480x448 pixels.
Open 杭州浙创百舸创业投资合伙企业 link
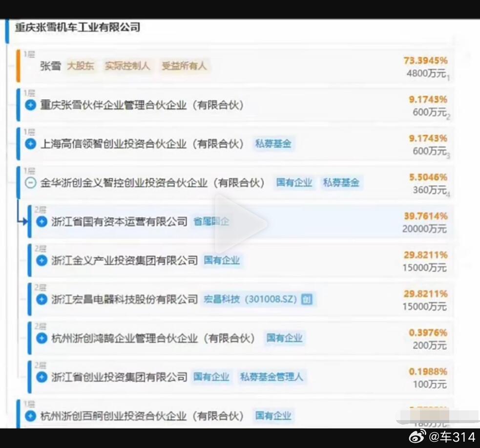142,416
